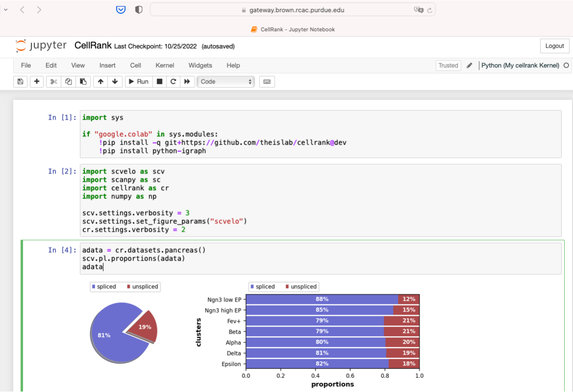Rename the CellRank notebook title
573x392 pixels.
tap(93, 45)
